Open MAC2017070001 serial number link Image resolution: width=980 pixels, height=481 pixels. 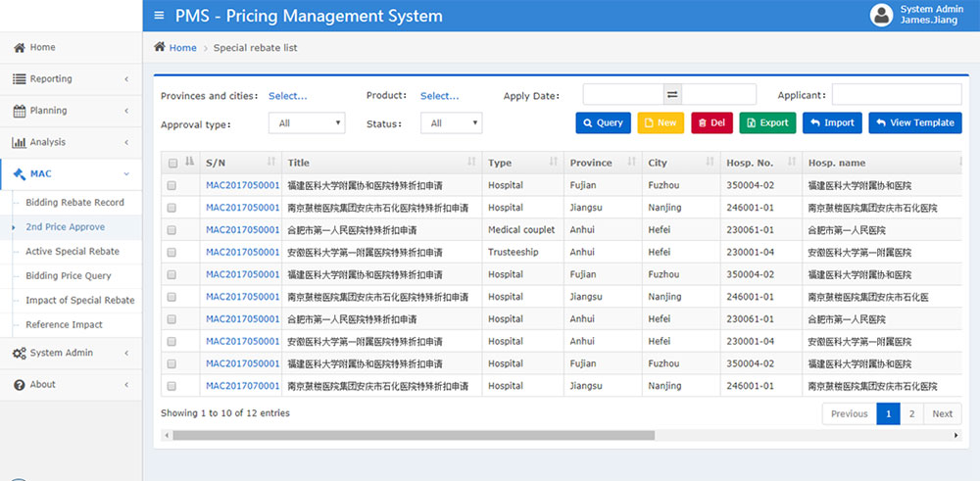point(242,386)
